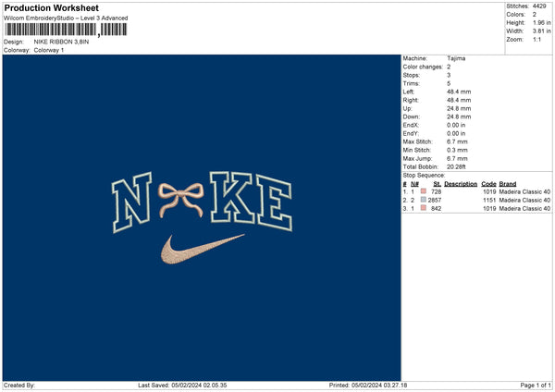Click the 'Production Worksheet' title
Screen dimensions: 555x392
pos(51,7)
